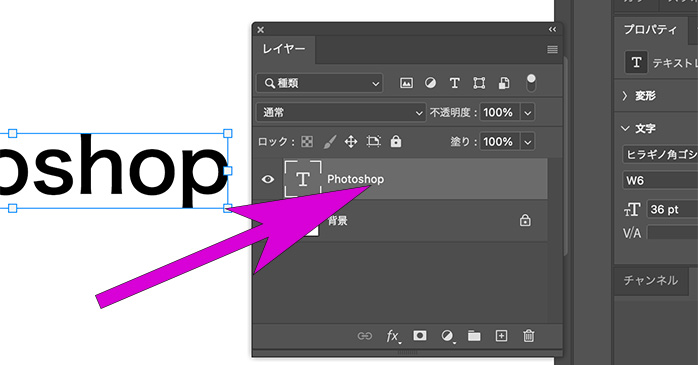Edit the 不透明度 100% value field
Viewport: 698px width, 365px height.
tap(499, 113)
